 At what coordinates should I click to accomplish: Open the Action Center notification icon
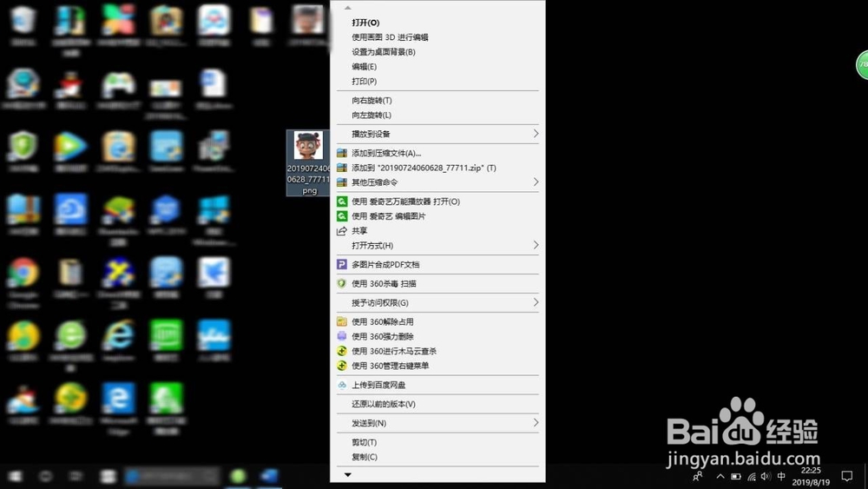(x=847, y=476)
